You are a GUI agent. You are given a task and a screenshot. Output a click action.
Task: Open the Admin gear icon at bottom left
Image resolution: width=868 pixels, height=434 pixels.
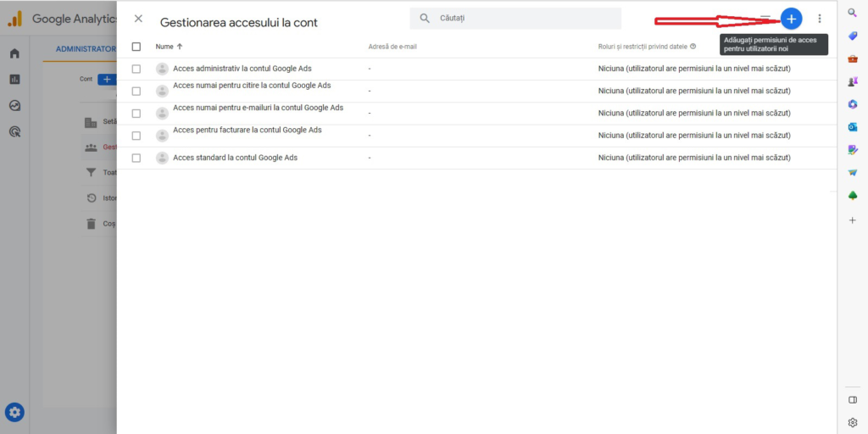[14, 412]
